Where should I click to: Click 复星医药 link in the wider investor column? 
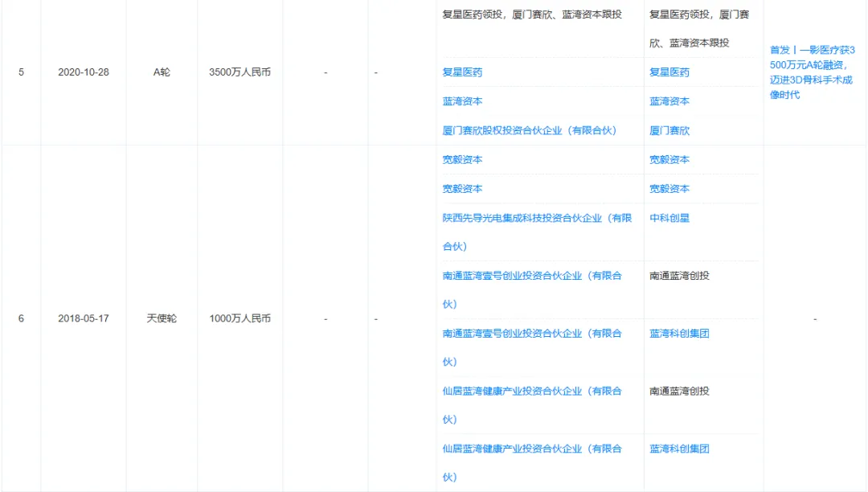click(462, 72)
